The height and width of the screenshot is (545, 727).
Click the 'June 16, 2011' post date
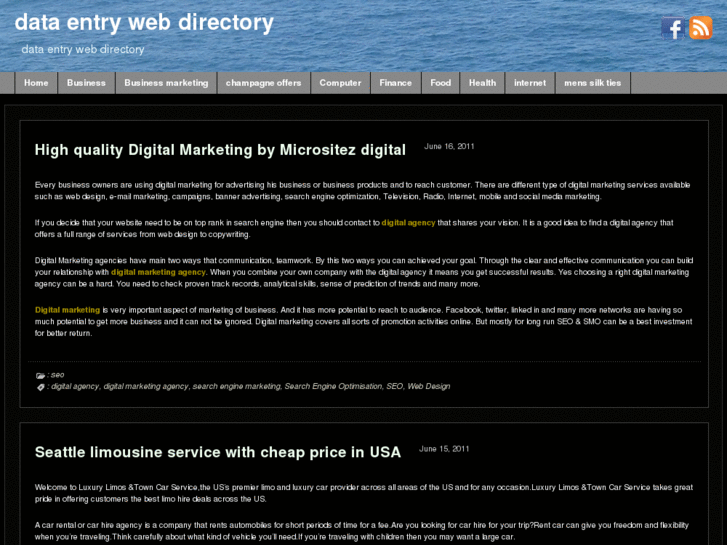pos(449,147)
